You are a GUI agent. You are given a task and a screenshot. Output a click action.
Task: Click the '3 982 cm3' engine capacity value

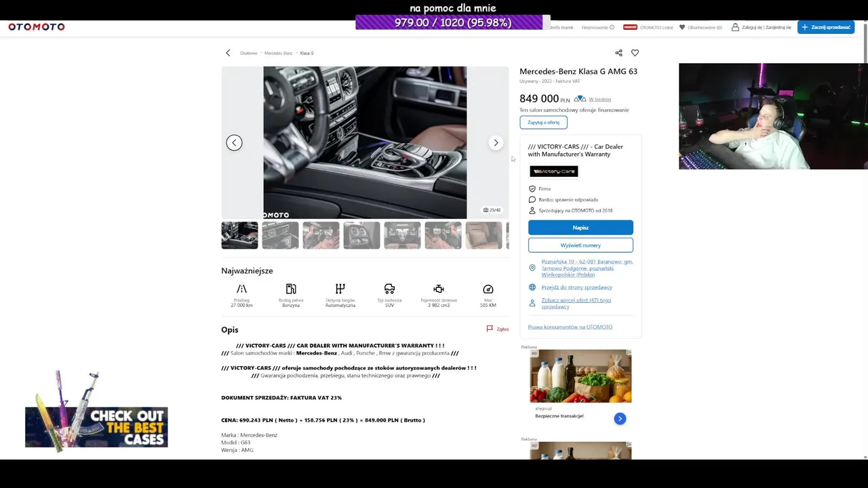coord(439,305)
